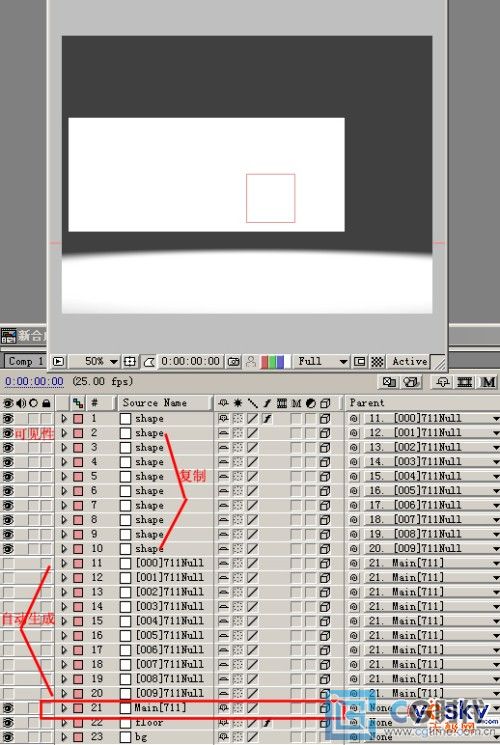Click the viewer 0:00:00:00 current time button
Image resolution: width=500 pixels, height=745 pixels.
click(x=190, y=362)
